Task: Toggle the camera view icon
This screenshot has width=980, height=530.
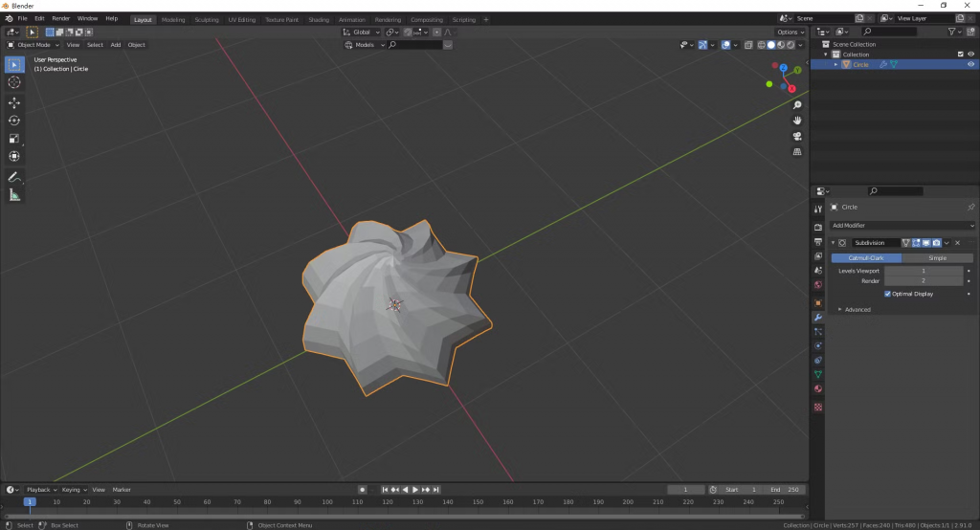Action: tap(797, 136)
